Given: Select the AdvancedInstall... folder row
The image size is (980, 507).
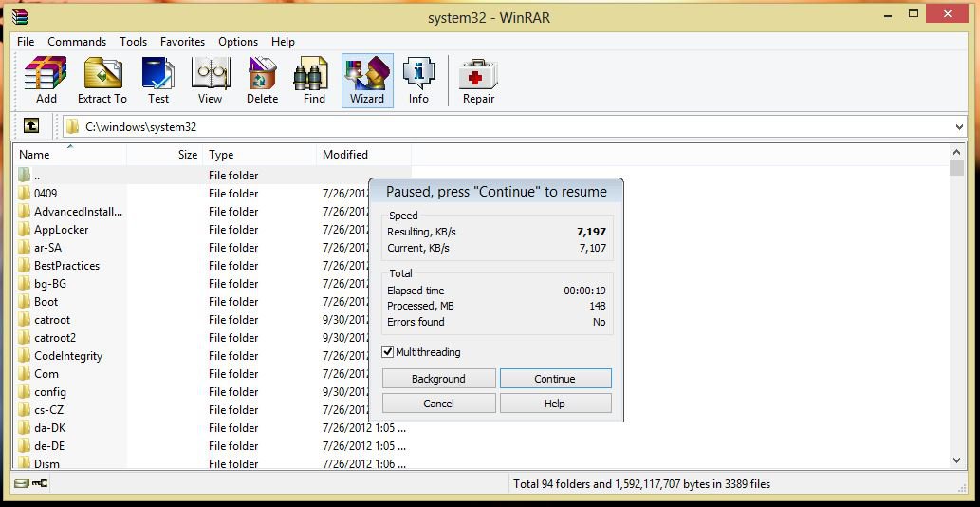Looking at the screenshot, I should click(x=212, y=212).
